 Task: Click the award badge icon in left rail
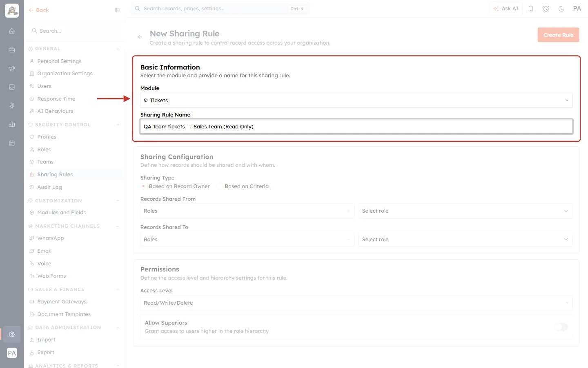12,105
